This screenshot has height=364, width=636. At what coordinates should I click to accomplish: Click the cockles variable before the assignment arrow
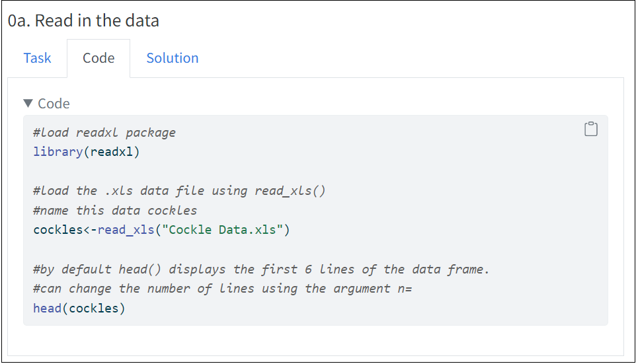58,230
